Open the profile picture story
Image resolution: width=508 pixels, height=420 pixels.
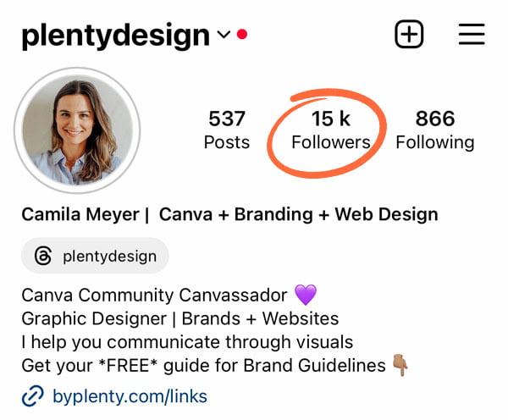77,130
